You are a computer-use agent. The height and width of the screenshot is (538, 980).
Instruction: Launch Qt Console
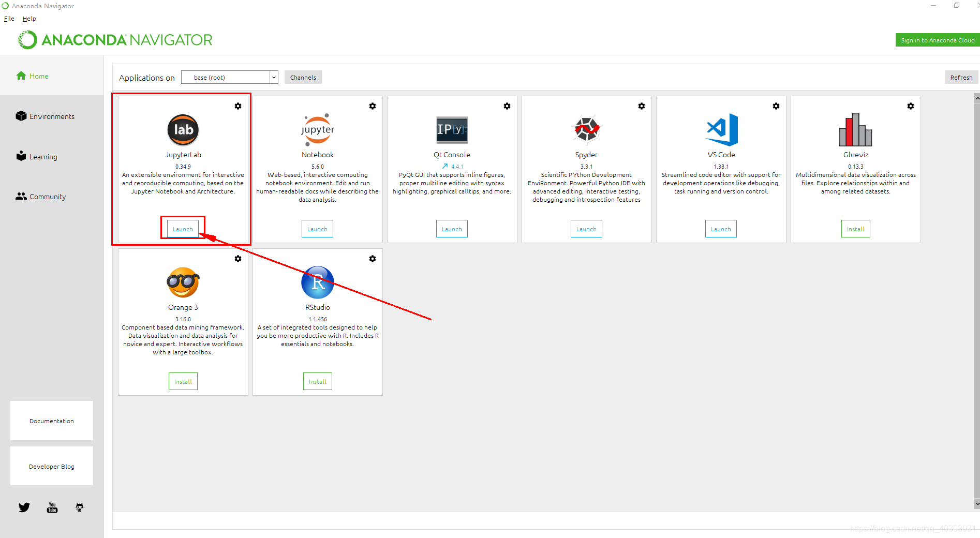(x=452, y=229)
